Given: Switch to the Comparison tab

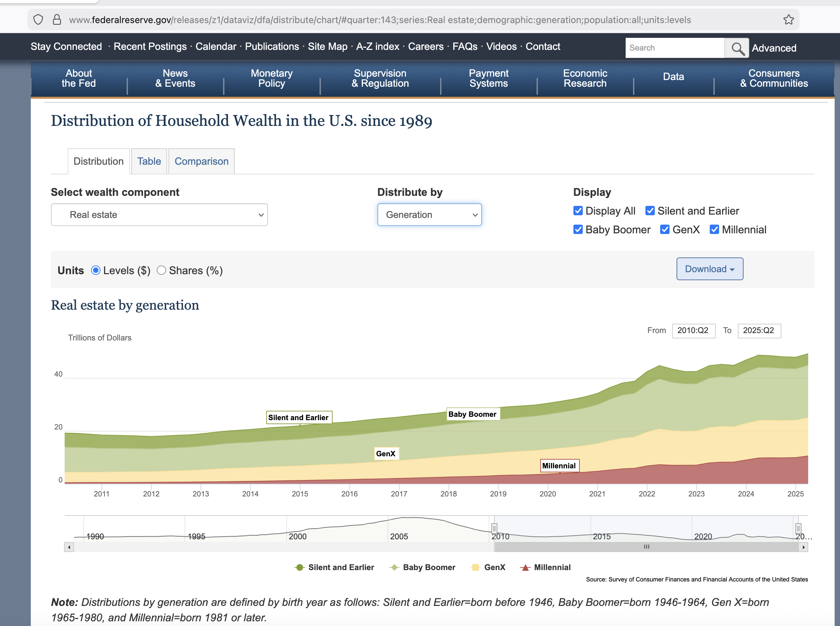Looking at the screenshot, I should pyautogui.click(x=201, y=161).
